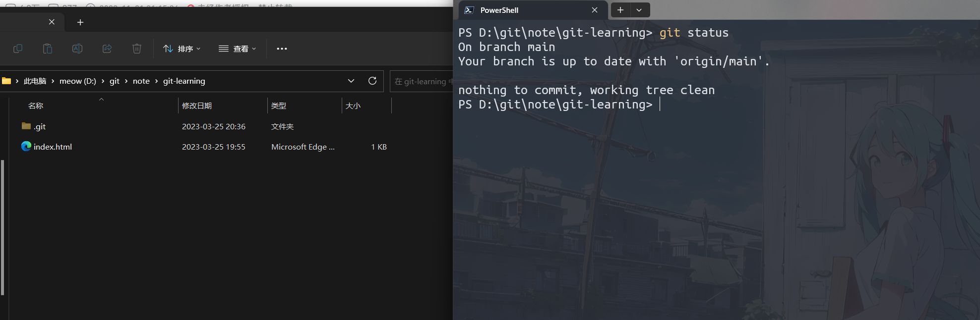
Task: Open the three-dots more options menu
Action: [282, 49]
